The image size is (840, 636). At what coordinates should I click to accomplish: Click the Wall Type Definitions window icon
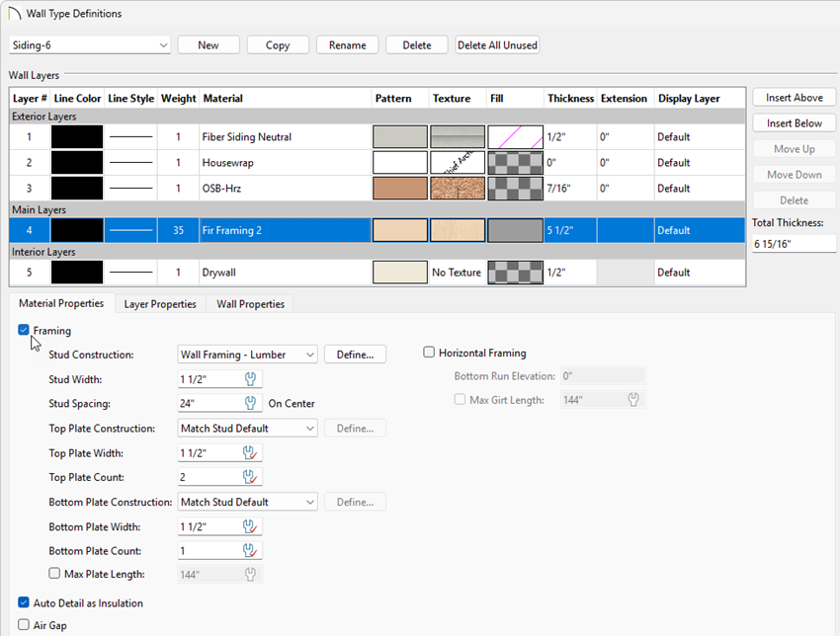(x=15, y=14)
